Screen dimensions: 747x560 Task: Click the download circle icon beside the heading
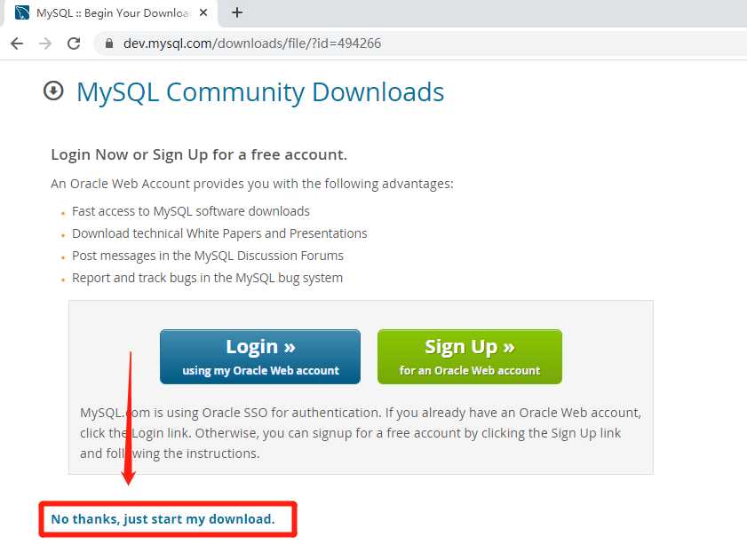[53, 91]
